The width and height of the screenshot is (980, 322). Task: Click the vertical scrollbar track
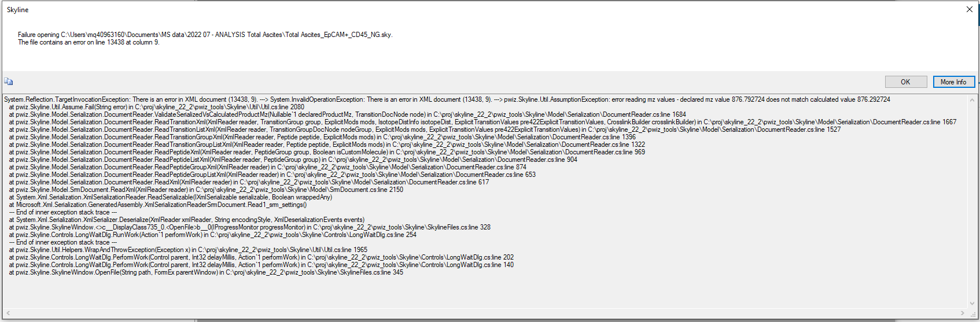(972, 201)
